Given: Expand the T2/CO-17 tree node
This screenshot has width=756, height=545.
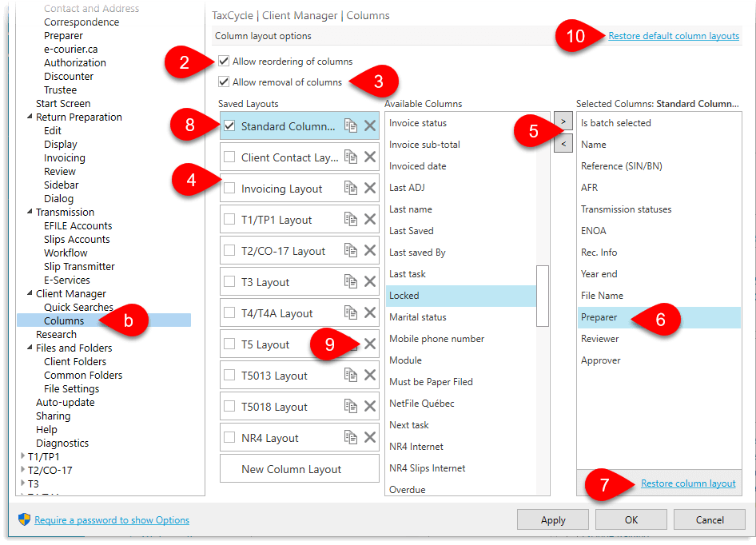Looking at the screenshot, I should [22, 469].
